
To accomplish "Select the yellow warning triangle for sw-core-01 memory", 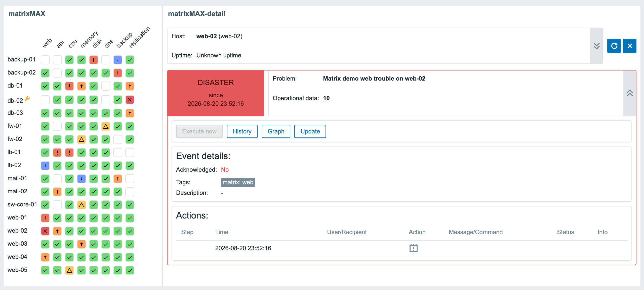I will tap(82, 205).
